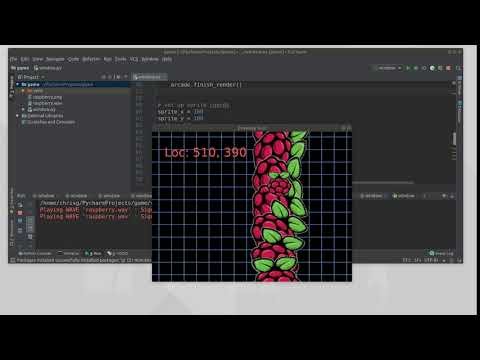
Task: Open the TODO tool window
Action: point(117,254)
